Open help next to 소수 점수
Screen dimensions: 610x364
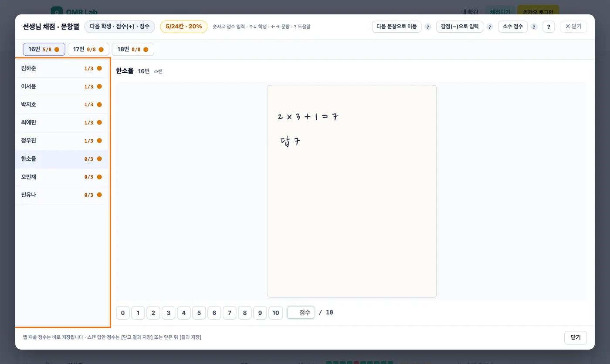click(x=534, y=27)
